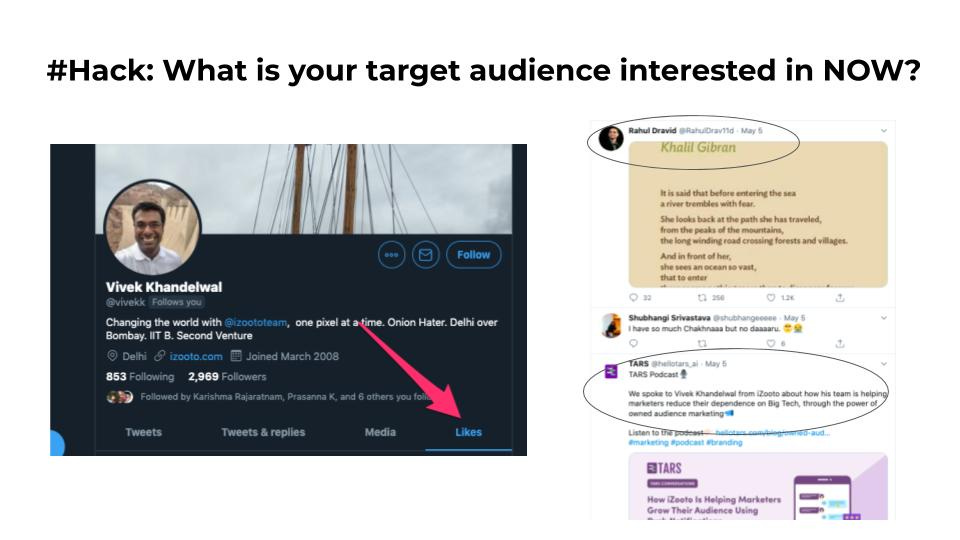Expand chevron menu on Rahul Dravid tweet

pyautogui.click(x=883, y=130)
